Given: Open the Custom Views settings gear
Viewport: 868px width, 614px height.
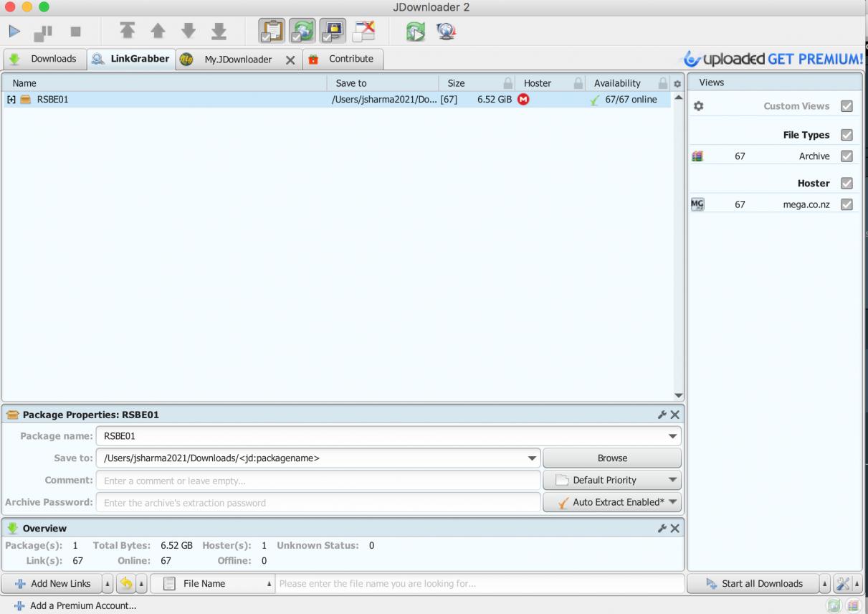Looking at the screenshot, I should [699, 106].
